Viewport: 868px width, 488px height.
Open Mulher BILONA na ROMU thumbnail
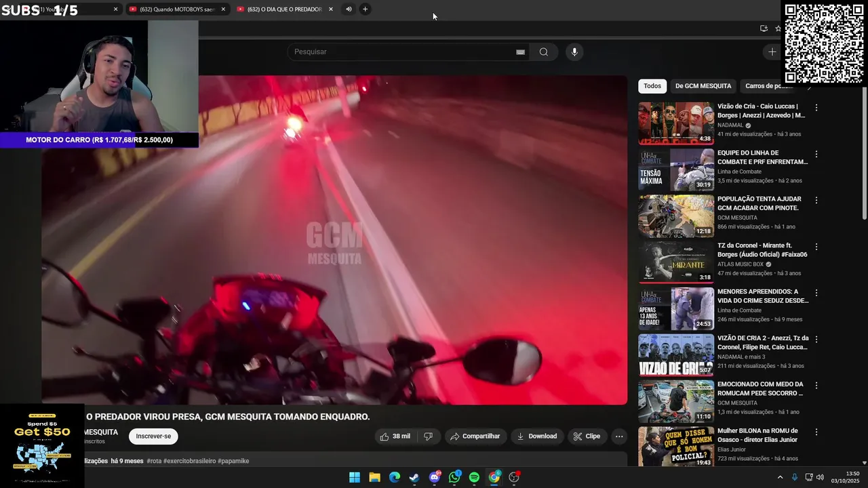pos(676,447)
